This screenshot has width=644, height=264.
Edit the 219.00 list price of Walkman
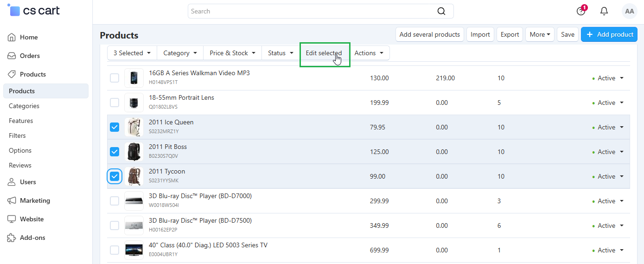(445, 78)
